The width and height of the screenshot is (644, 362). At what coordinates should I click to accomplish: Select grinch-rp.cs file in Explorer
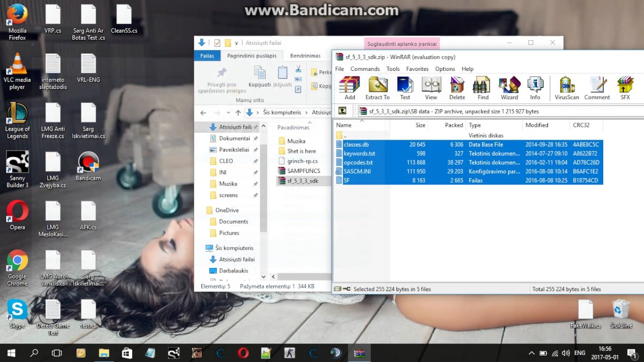pos(302,161)
